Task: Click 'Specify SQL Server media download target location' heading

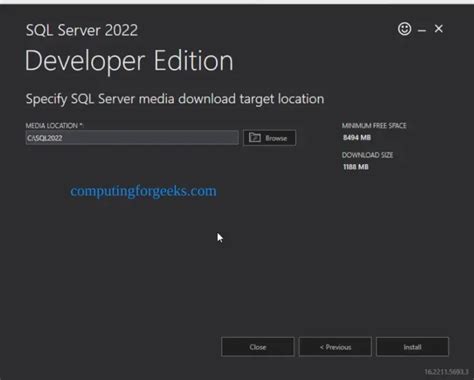Action: 175,99
